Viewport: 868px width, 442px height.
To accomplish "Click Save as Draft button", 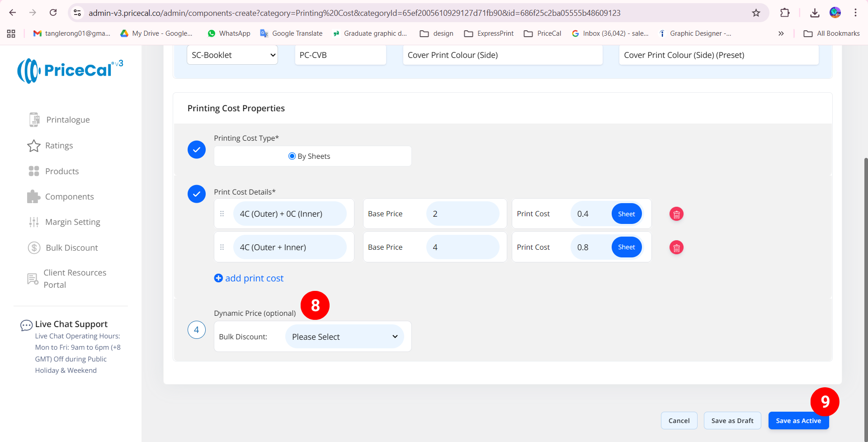I will tap(732, 421).
